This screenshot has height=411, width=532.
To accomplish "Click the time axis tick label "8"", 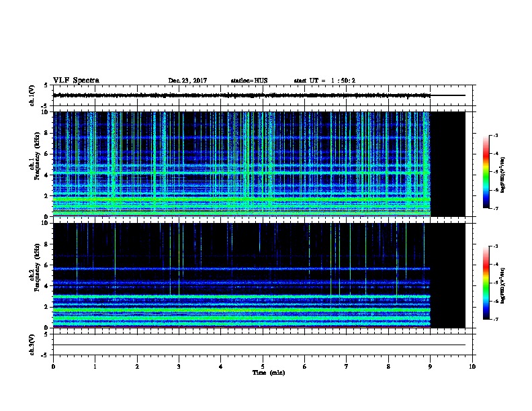I will 388,366.
